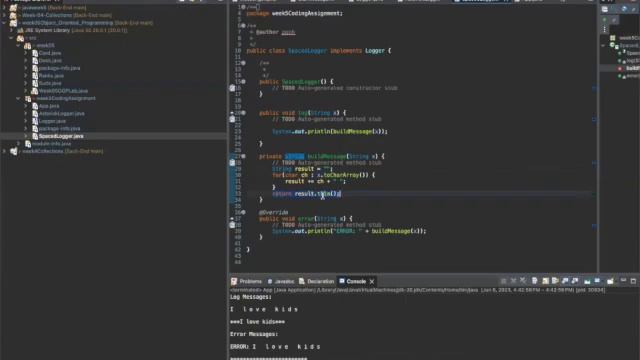Toggle Show Console When Standard Out Changes
The width and height of the screenshot is (640, 360).
[x=565, y=281]
